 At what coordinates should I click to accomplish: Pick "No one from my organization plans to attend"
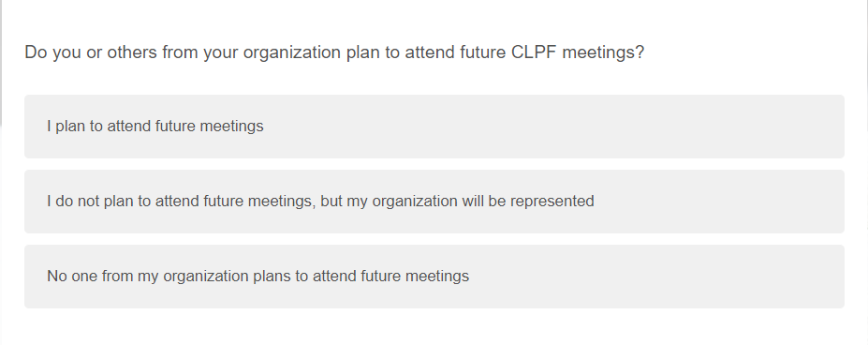click(x=434, y=277)
